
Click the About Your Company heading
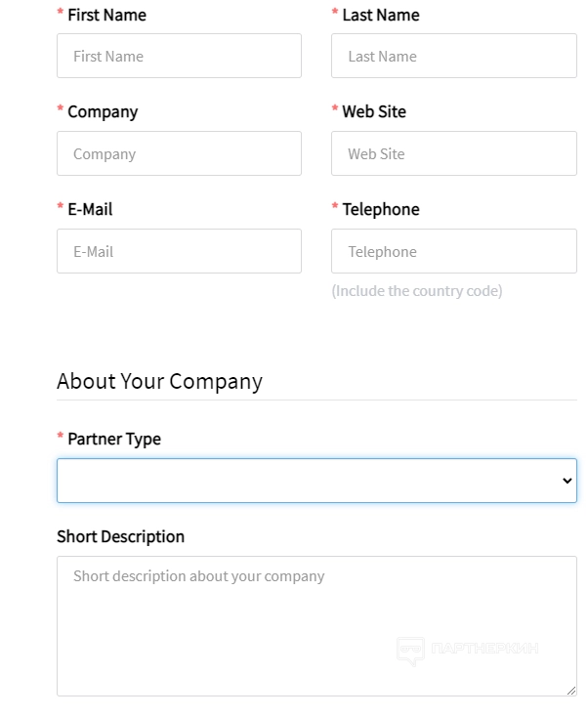click(159, 381)
